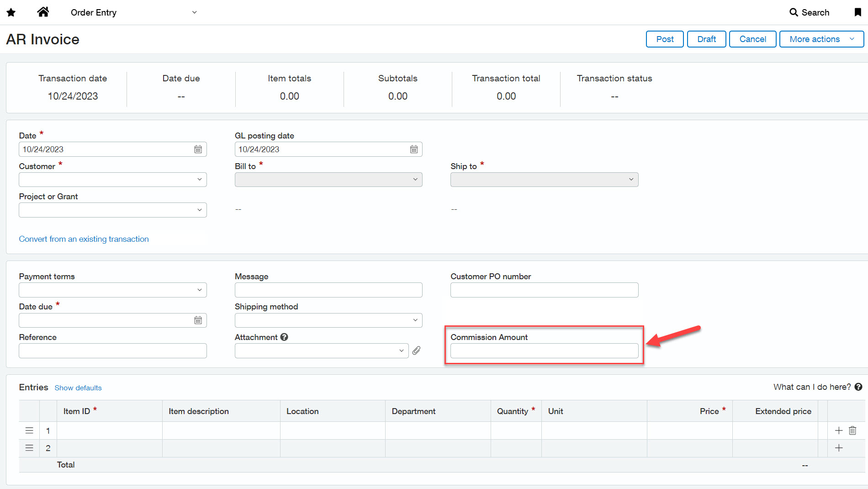
Task: Click the paperclip attachment icon
Action: pos(416,351)
